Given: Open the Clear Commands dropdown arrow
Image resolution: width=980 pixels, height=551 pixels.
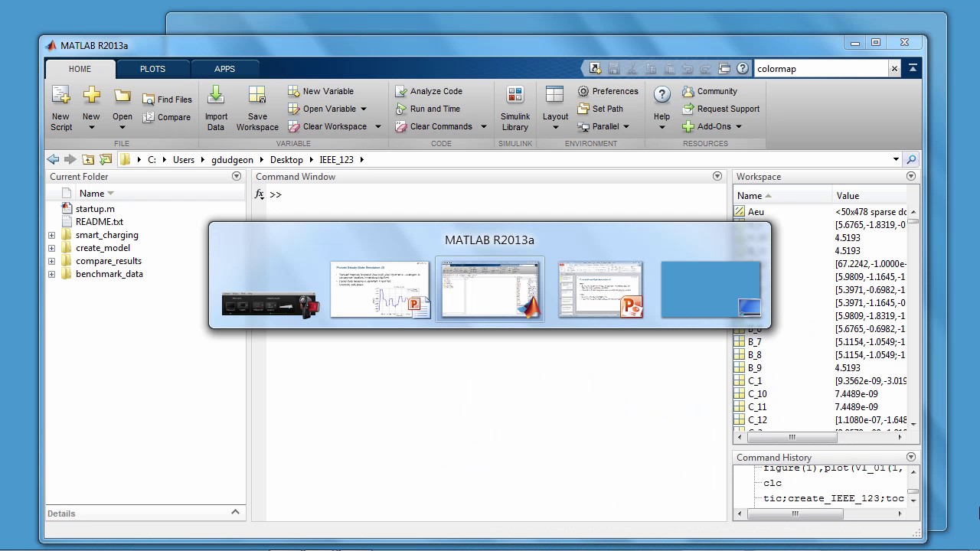Looking at the screenshot, I should pos(483,126).
